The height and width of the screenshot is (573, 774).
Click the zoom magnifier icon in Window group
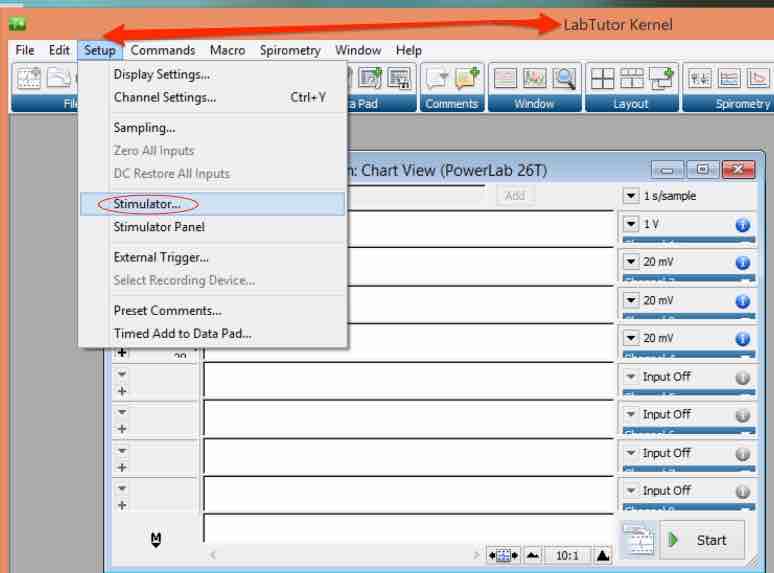tap(565, 78)
